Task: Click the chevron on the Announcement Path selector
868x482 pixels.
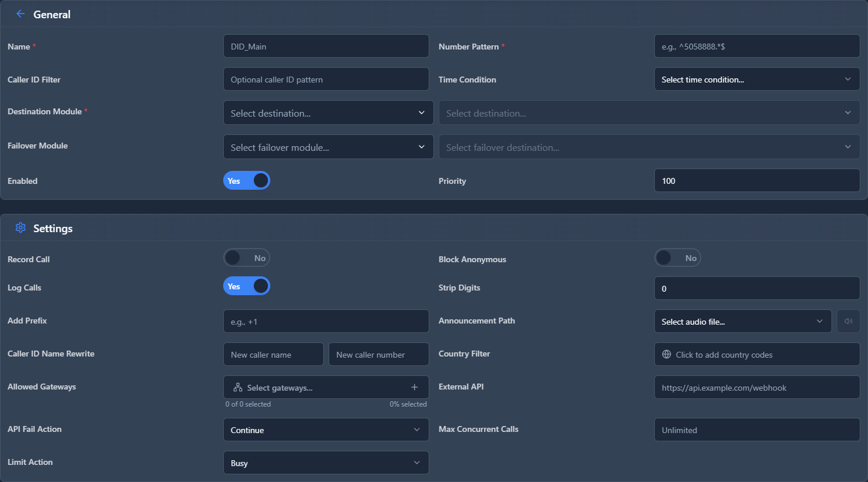Action: coord(819,321)
